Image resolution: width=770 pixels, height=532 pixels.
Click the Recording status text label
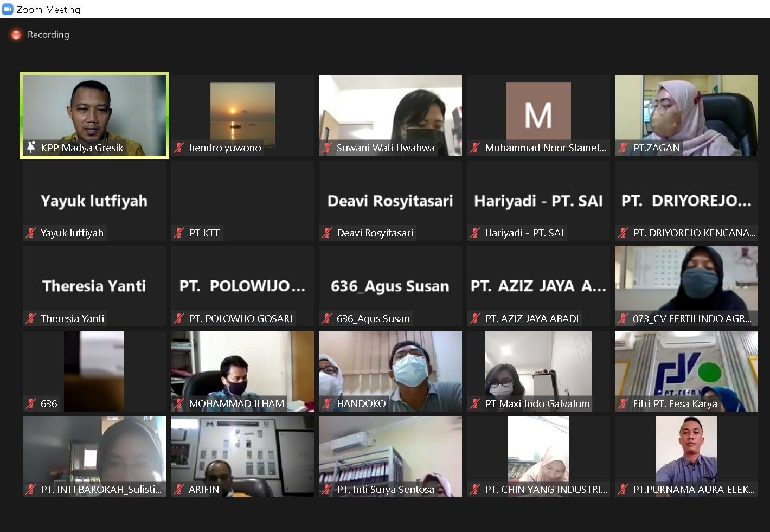point(48,35)
